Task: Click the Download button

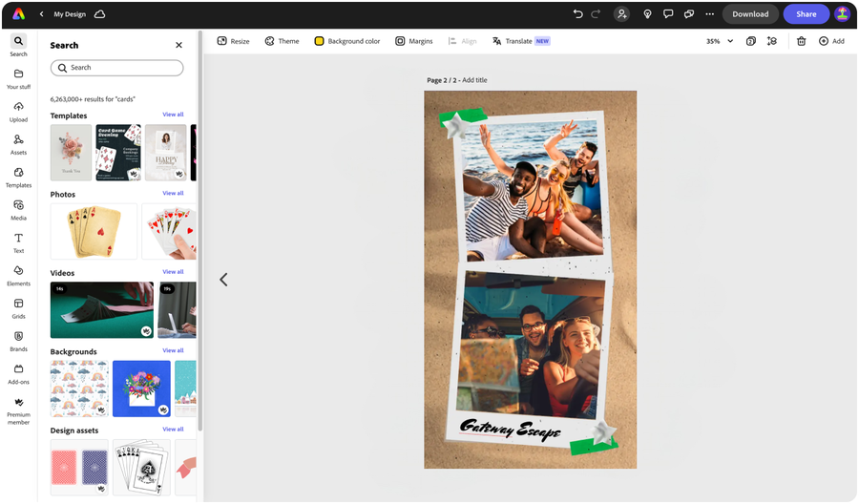Action: click(750, 14)
